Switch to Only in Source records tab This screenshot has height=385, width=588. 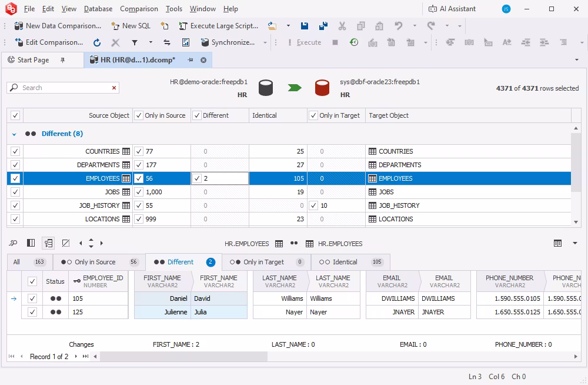(x=99, y=262)
